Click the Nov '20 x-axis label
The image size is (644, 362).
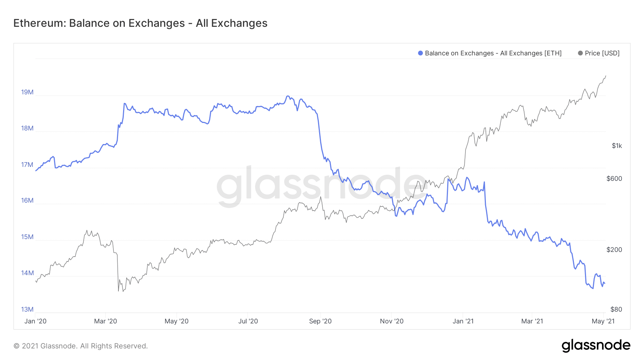point(391,321)
